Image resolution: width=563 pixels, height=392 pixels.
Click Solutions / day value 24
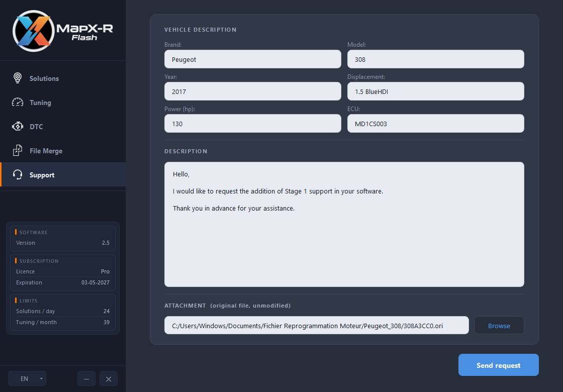[x=106, y=311]
